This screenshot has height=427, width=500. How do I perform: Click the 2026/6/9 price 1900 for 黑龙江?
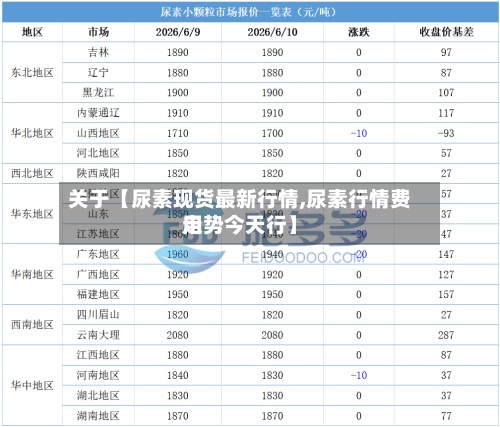click(x=178, y=93)
